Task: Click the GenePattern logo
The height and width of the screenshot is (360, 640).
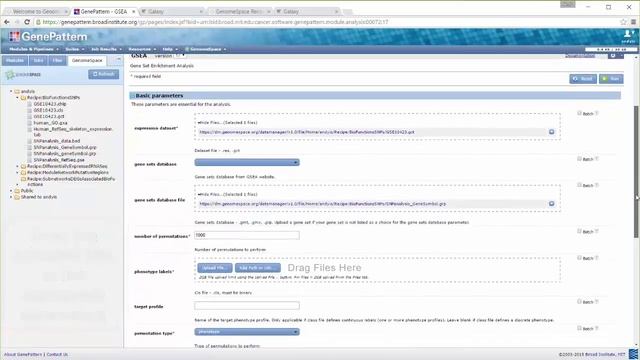Action: coord(48,37)
